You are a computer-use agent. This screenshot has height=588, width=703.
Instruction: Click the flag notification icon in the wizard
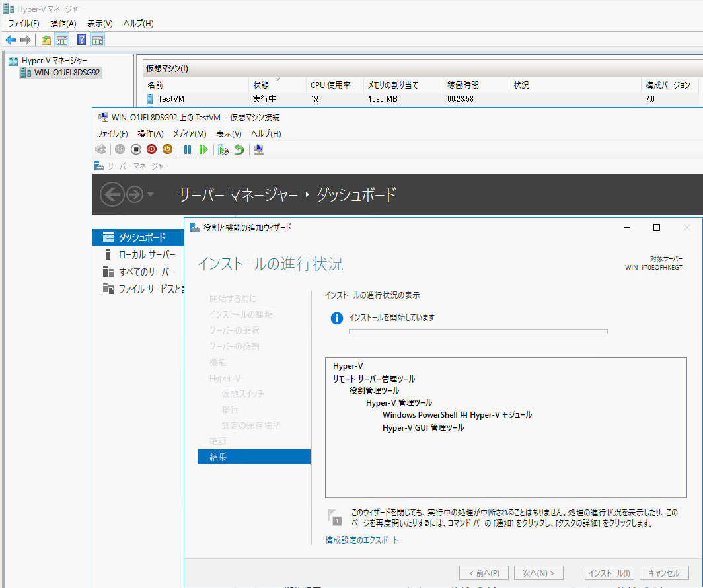[x=334, y=517]
